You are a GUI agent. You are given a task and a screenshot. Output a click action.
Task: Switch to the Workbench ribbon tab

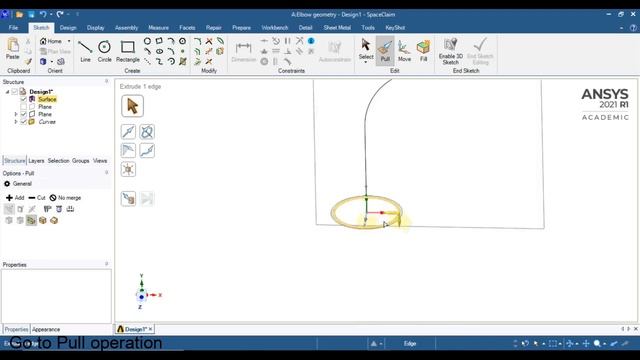pos(275,28)
